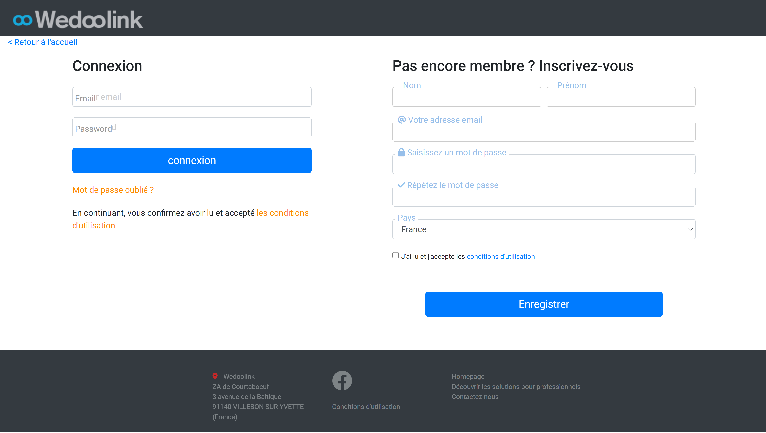This screenshot has width=766, height=433.
Task: Open Contactez-nous in the footer
Action: coord(475,396)
